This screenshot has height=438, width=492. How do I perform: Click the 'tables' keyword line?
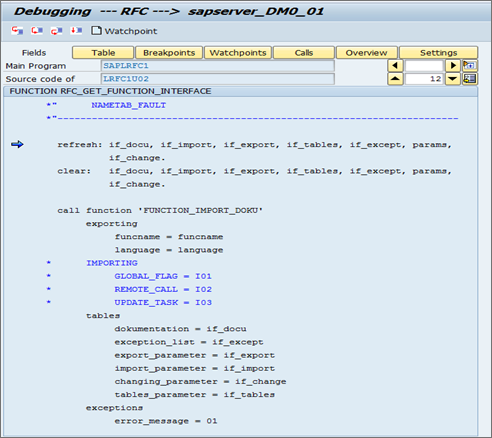coord(103,316)
